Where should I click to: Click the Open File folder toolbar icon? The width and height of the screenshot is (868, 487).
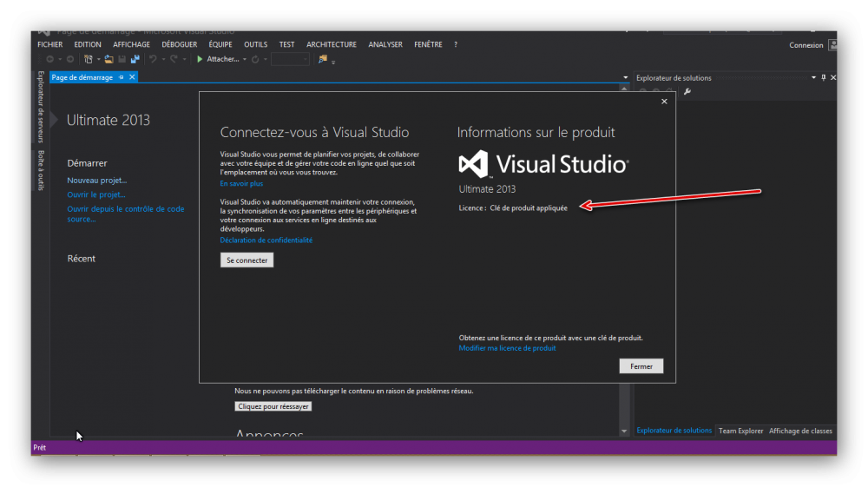coord(109,59)
